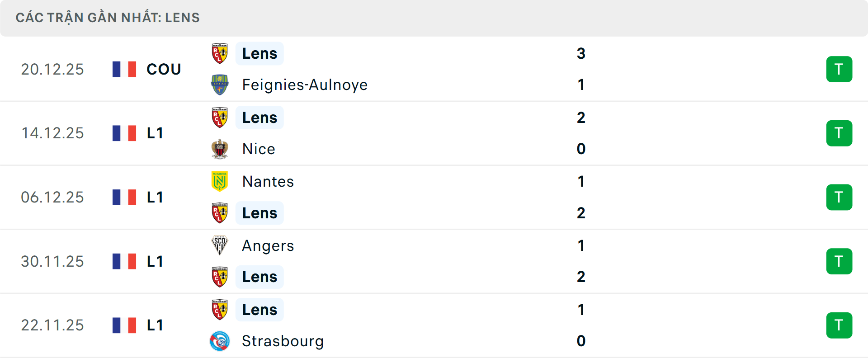This screenshot has height=358, width=868.
Task: Click the highlighted Lens name against Nice
Action: click(259, 118)
